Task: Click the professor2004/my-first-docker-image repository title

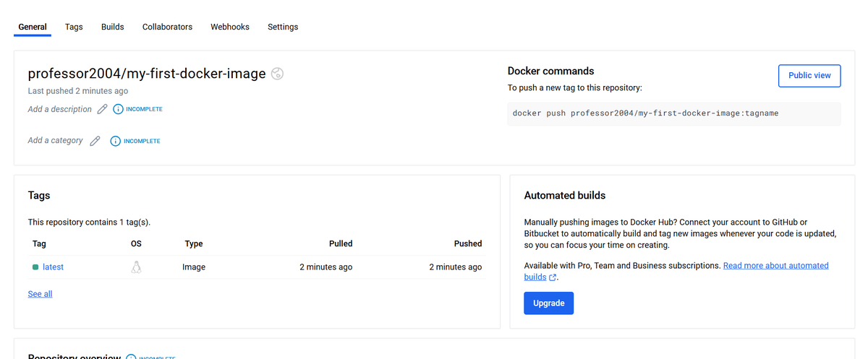Action: point(147,73)
